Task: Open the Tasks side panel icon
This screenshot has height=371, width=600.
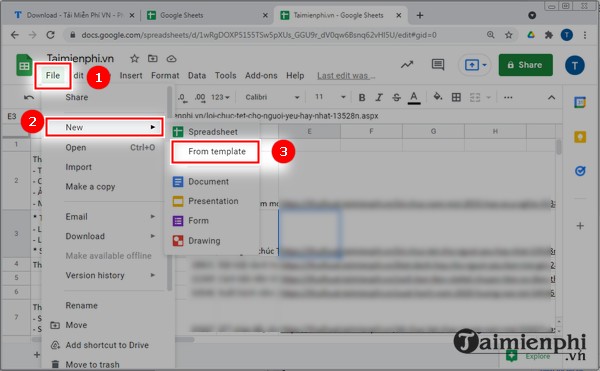Action: click(x=580, y=171)
